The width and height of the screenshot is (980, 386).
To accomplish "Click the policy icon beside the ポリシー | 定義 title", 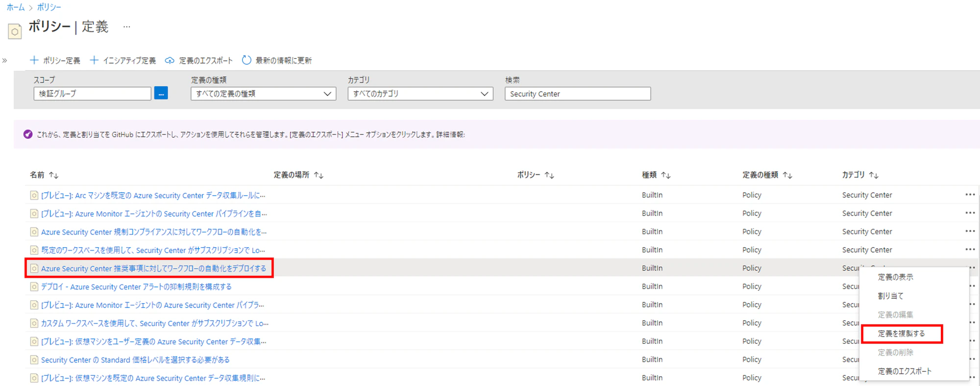I will tap(15, 31).
